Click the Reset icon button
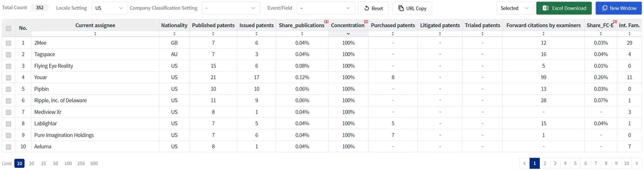The image size is (644, 170). [367, 8]
